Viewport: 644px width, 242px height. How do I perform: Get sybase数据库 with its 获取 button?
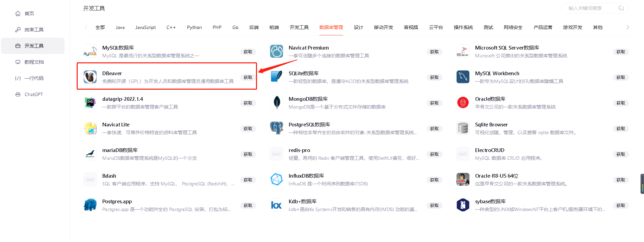pyautogui.click(x=621, y=206)
